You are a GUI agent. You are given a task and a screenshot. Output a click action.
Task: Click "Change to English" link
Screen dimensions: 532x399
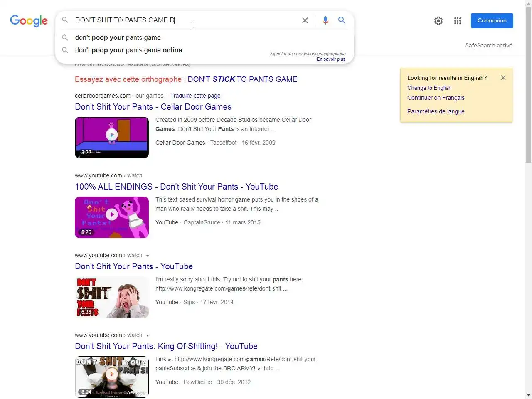click(x=429, y=88)
